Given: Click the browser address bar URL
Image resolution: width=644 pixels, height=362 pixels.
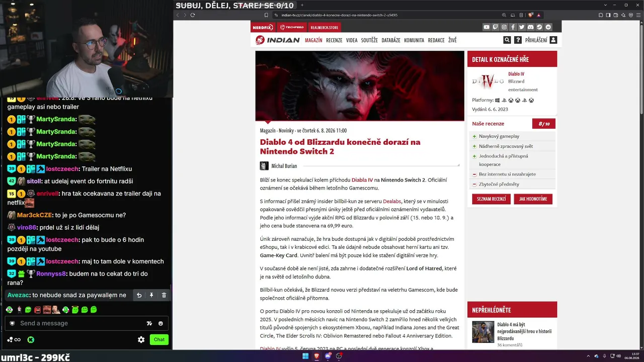Looking at the screenshot, I should pyautogui.click(x=340, y=15).
